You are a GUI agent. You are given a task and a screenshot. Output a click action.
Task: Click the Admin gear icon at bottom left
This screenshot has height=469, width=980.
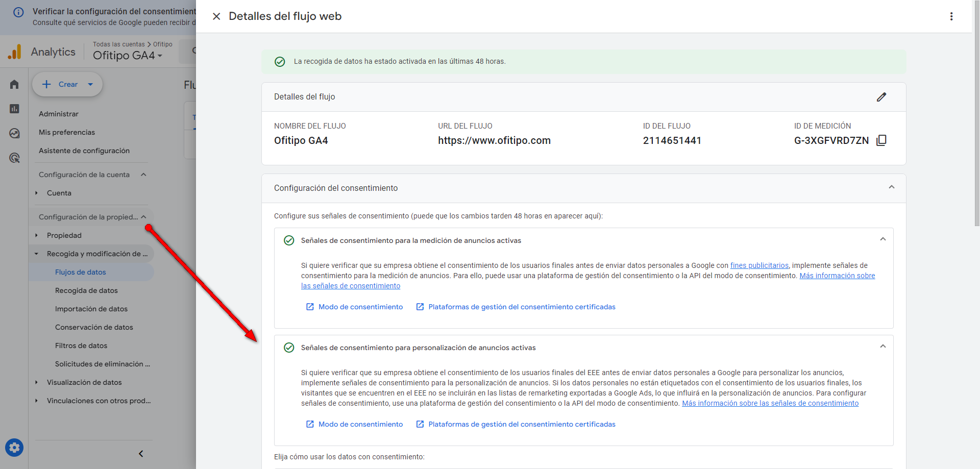pos(14,448)
